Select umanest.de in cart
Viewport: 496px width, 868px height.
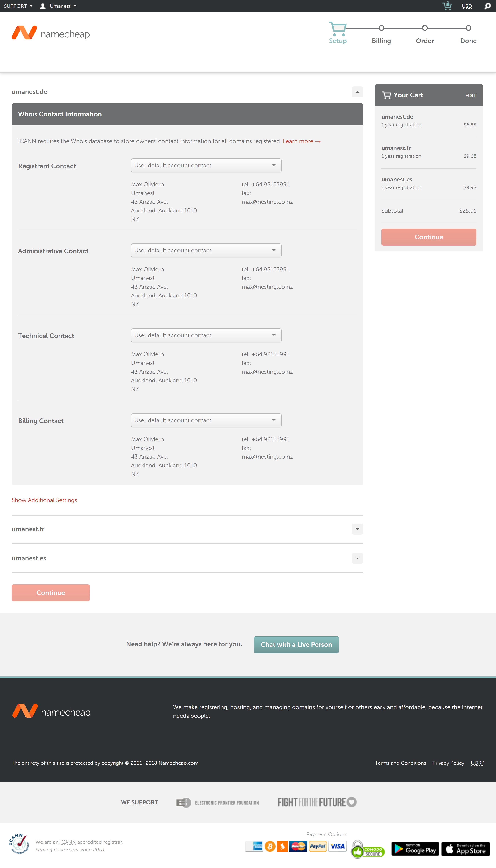click(397, 117)
